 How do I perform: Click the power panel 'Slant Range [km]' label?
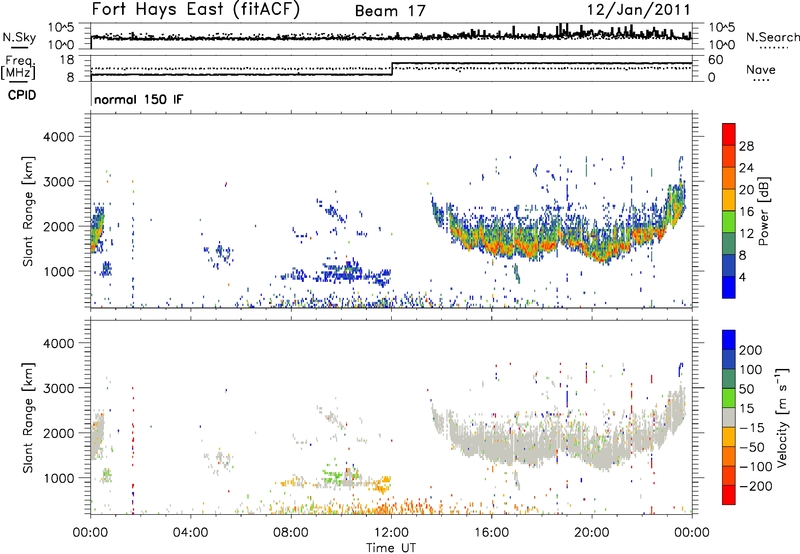click(x=28, y=211)
